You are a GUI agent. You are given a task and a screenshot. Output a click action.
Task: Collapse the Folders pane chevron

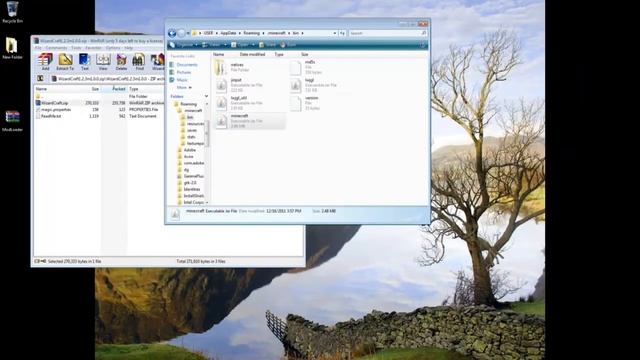(206, 96)
